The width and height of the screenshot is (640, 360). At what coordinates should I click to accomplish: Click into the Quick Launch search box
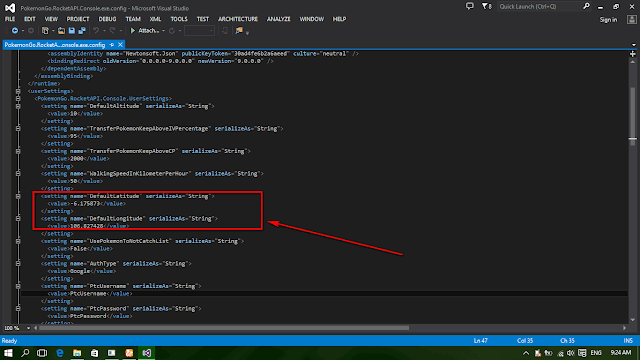pyautogui.click(x=540, y=7)
